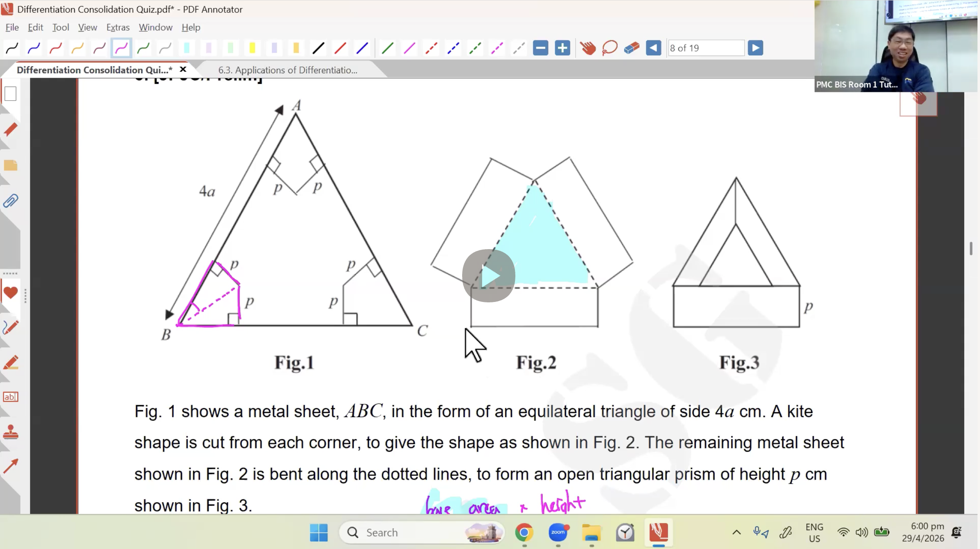The image size is (980, 549).
Task: Open the Tool menu
Action: click(60, 27)
